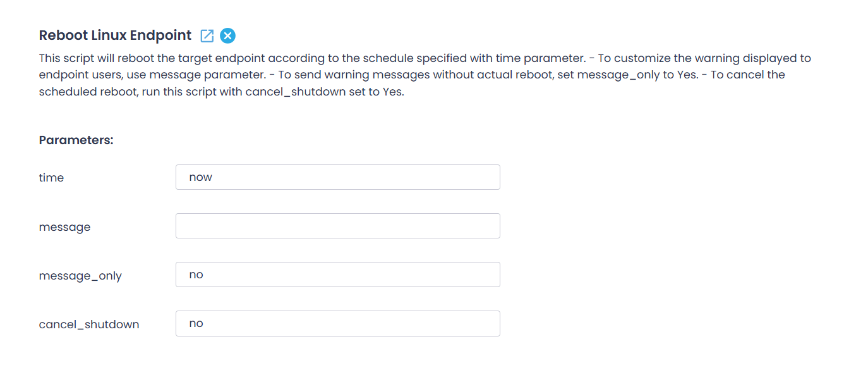
Task: Click the circular close icon next to the title
Action: point(227,35)
